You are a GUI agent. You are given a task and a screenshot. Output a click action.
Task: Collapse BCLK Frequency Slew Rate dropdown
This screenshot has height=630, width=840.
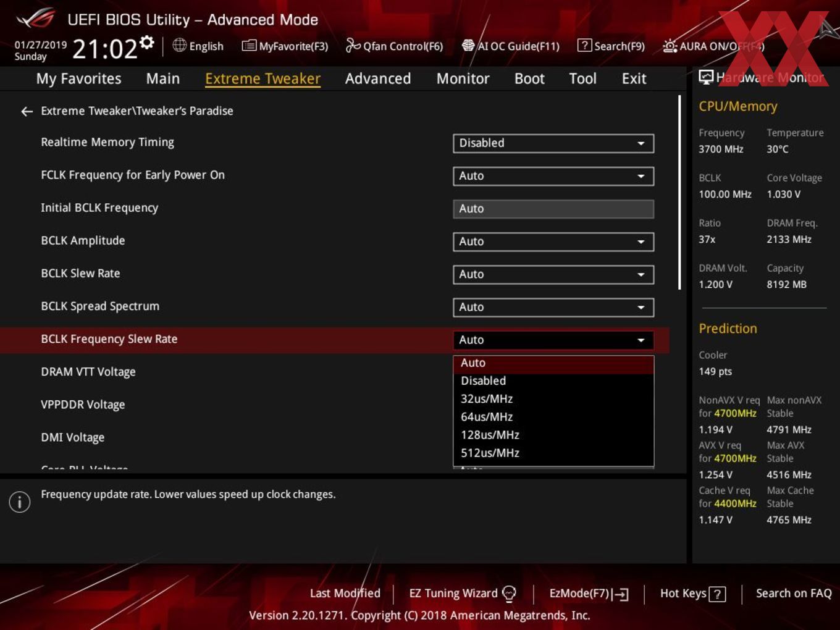tap(553, 340)
